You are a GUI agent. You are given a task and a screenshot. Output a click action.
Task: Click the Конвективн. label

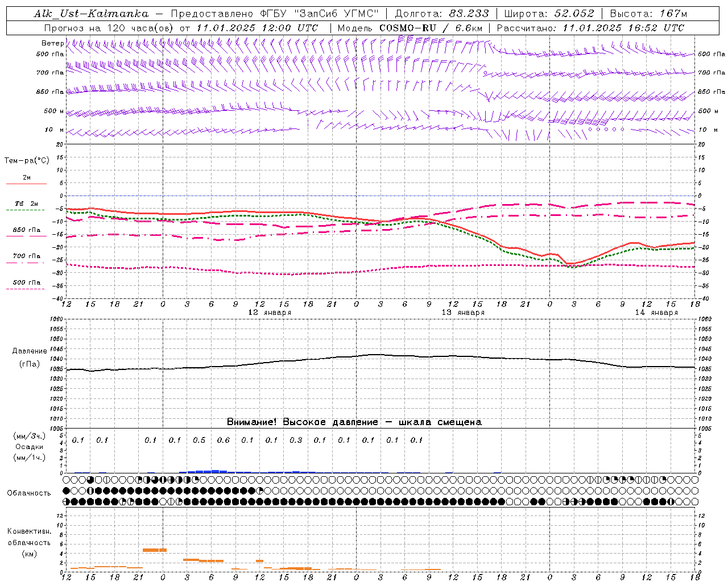coord(29,531)
